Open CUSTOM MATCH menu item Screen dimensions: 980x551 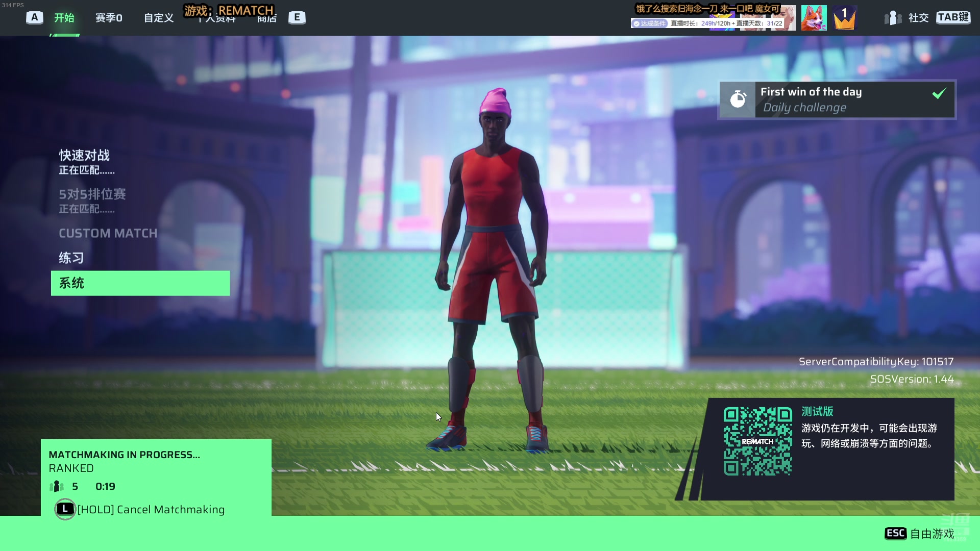coord(108,233)
